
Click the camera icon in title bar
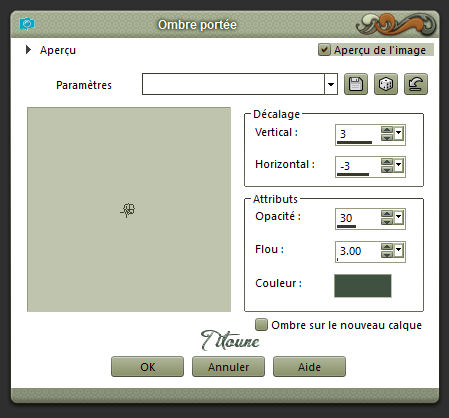[x=27, y=24]
